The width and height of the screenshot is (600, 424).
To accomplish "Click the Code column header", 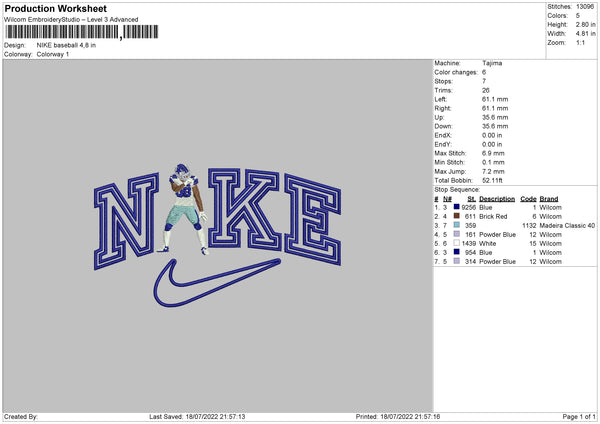I will click(x=528, y=199).
